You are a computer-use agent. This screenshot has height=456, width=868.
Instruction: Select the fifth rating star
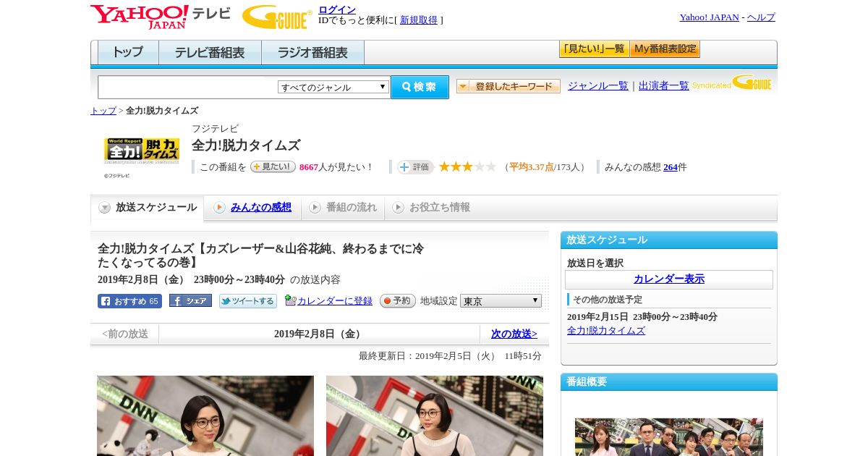(x=490, y=166)
